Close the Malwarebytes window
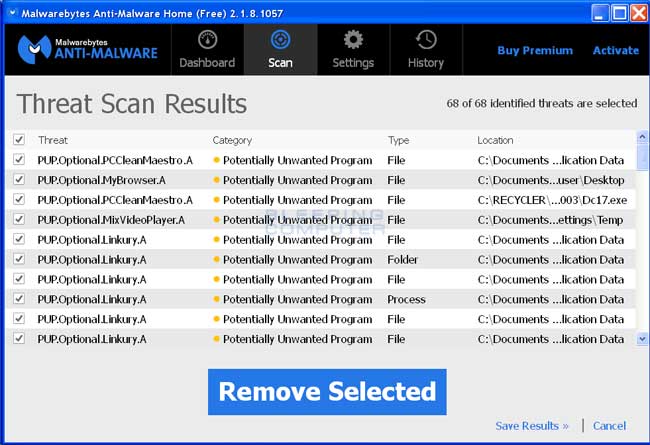The width and height of the screenshot is (650, 445). click(639, 13)
